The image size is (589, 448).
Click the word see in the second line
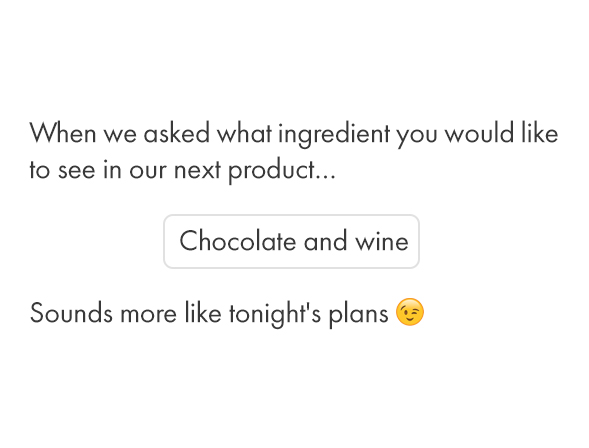(77, 171)
